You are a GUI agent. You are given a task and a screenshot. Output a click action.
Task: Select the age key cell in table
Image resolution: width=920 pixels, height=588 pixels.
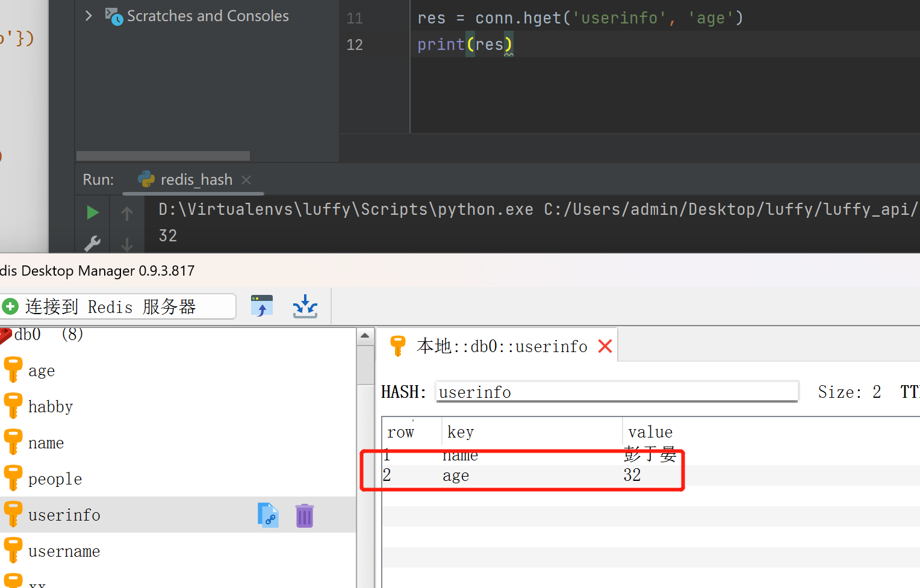coord(456,475)
